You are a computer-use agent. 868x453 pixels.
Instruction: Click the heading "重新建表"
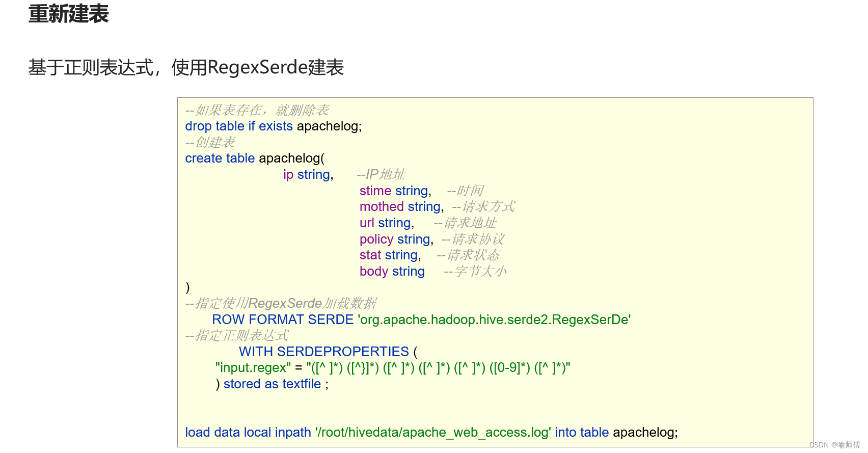[x=69, y=14]
